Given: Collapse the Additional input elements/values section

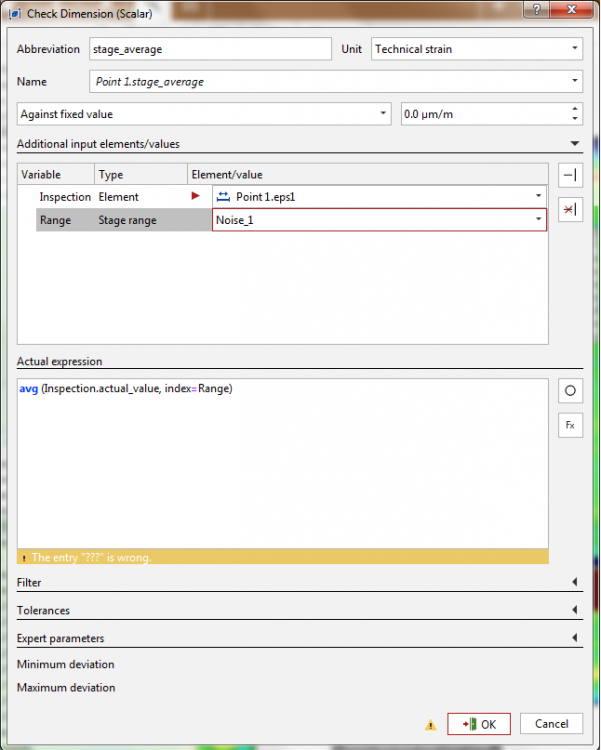Looking at the screenshot, I should (575, 143).
